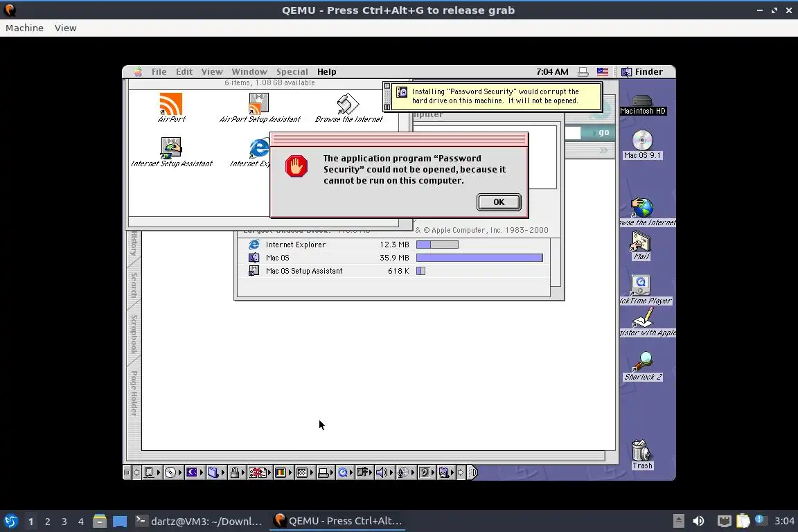The height and width of the screenshot is (532, 798).
Task: Select the Register with Apple desktop icon
Action: (642, 318)
